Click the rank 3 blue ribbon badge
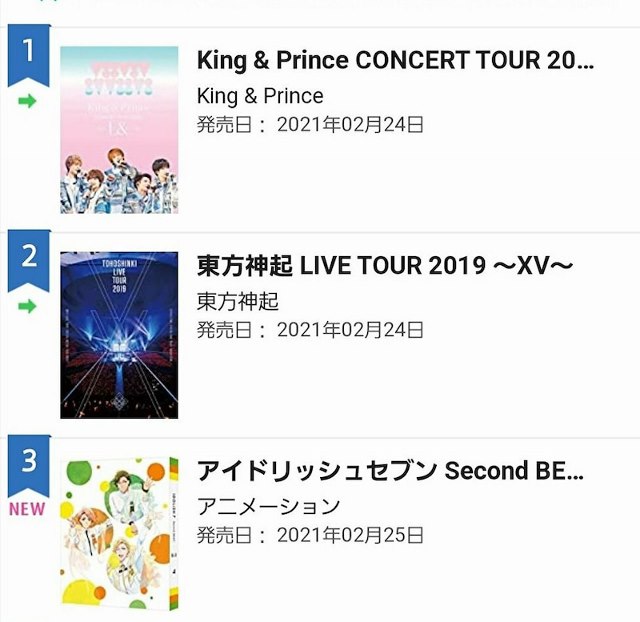The height and width of the screenshot is (622, 640). [28, 464]
